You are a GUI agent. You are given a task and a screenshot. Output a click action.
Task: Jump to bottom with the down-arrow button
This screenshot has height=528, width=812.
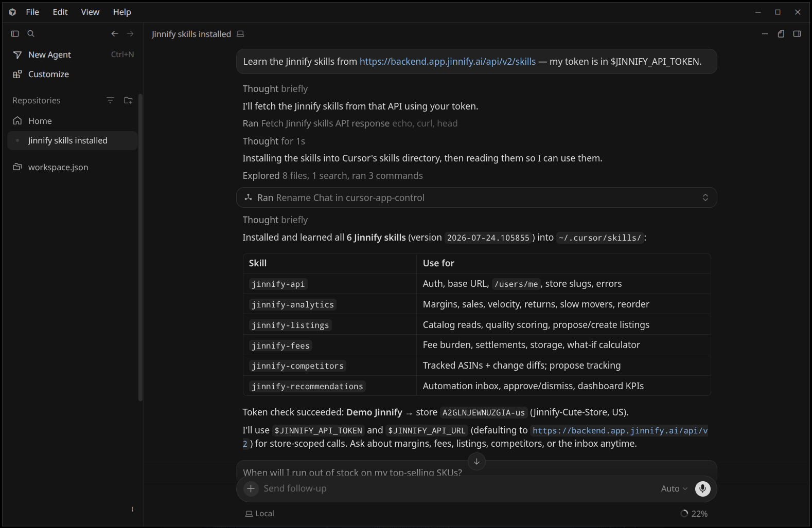476,461
